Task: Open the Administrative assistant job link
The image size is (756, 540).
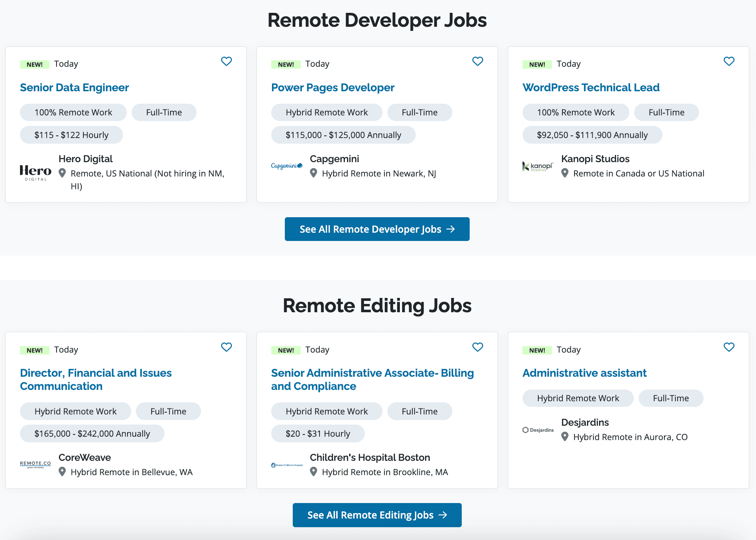Action: click(584, 373)
